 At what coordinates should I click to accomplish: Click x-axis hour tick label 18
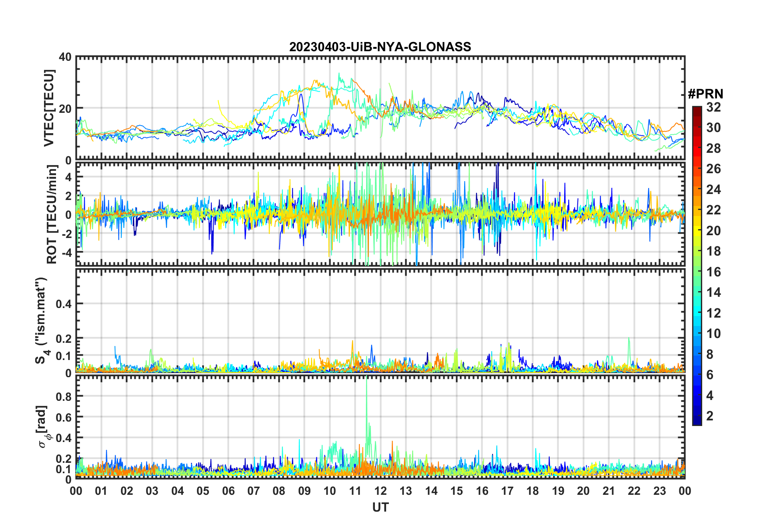click(533, 491)
